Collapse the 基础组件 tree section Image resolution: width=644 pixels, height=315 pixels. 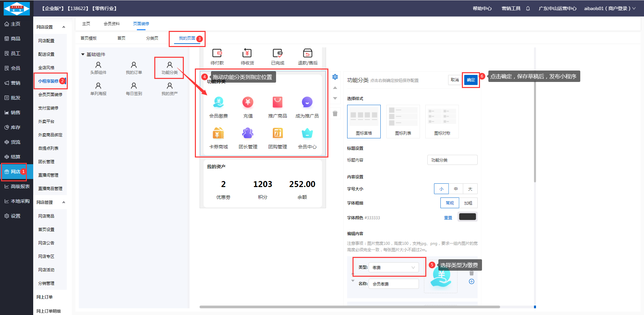pos(83,54)
